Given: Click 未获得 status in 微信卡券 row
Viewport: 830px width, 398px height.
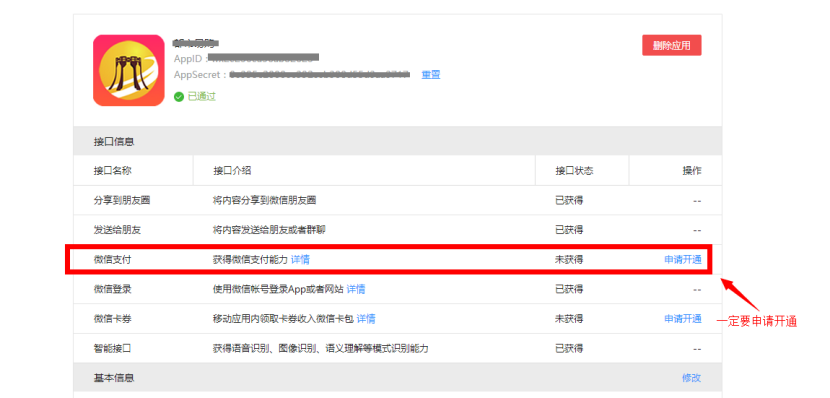Looking at the screenshot, I should (x=569, y=319).
